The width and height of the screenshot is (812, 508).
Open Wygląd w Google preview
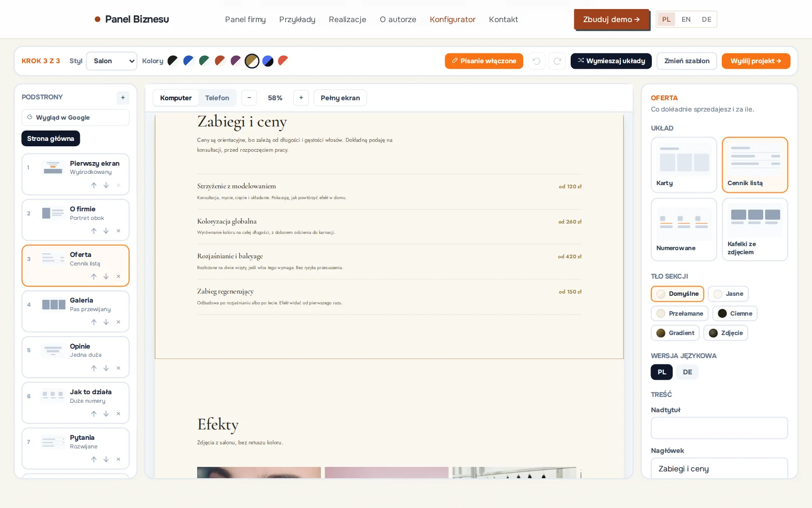point(75,117)
